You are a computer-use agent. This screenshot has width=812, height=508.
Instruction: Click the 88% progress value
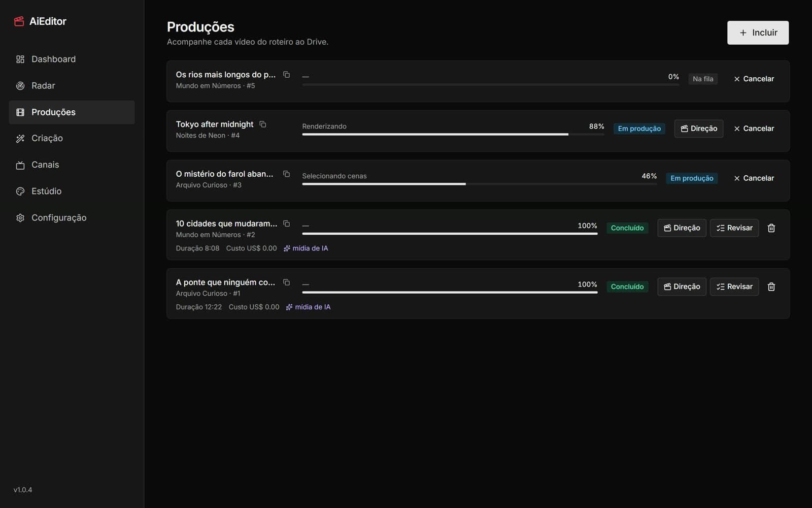click(x=597, y=126)
